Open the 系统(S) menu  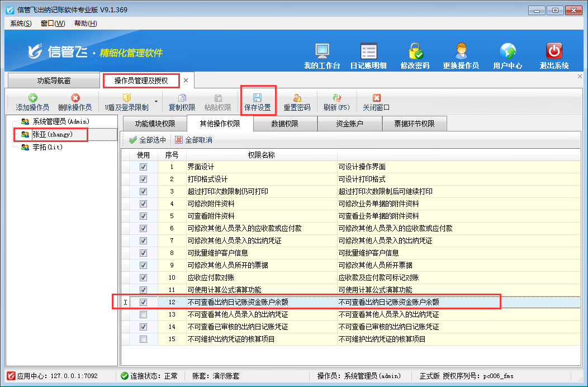click(x=21, y=23)
